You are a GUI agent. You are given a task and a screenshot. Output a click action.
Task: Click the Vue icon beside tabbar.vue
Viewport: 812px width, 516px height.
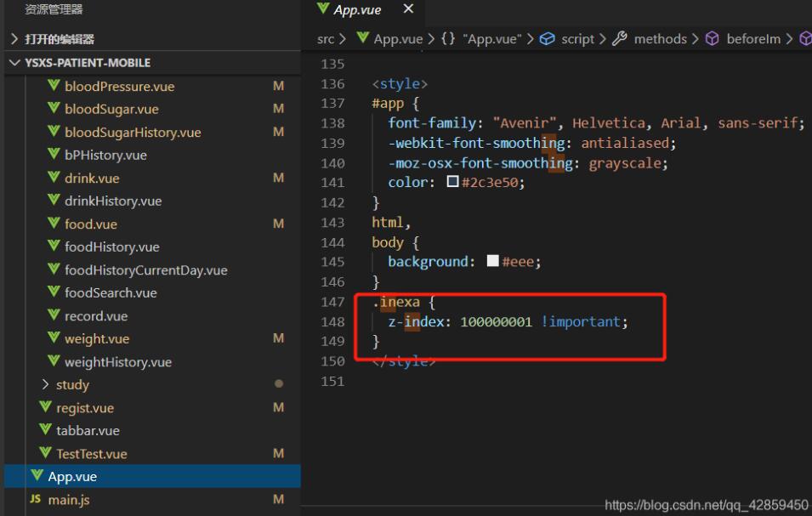(45, 430)
